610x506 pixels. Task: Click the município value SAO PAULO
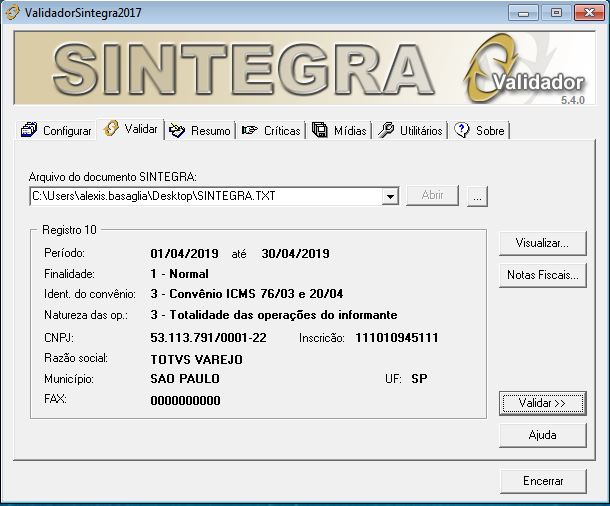point(185,378)
